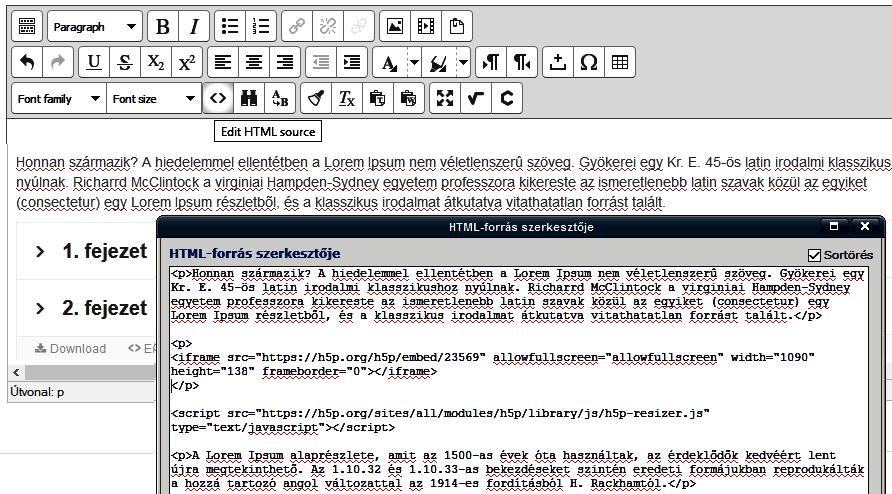Click the Edit HTML source button

(x=218, y=98)
